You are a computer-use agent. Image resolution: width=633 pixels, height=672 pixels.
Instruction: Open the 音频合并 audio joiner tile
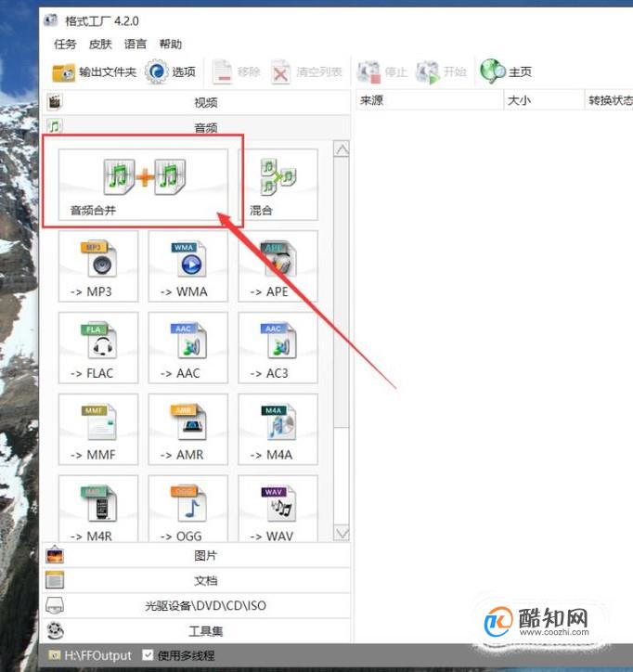pyautogui.click(x=143, y=185)
